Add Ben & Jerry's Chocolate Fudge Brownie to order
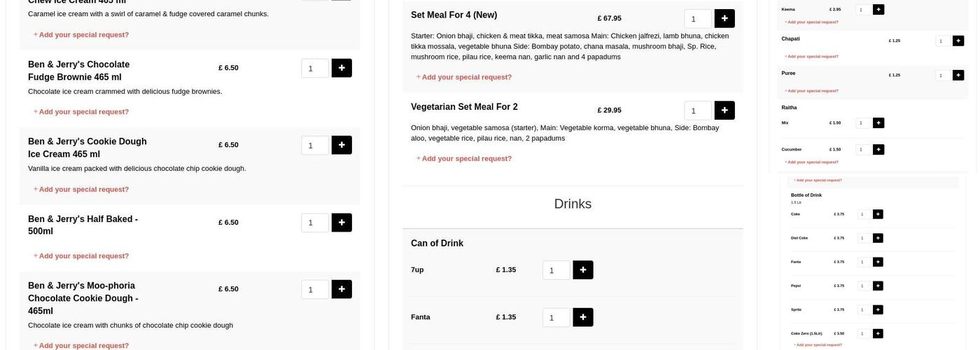 [x=342, y=68]
